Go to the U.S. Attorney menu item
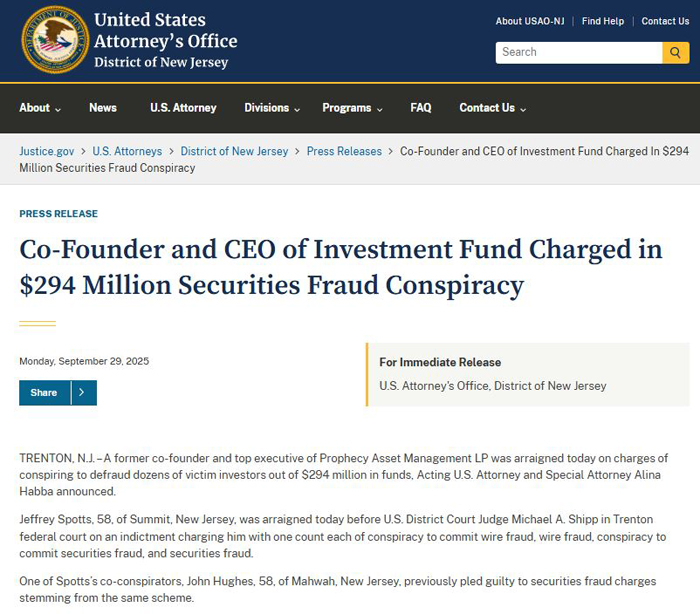This screenshot has width=700, height=614. (x=183, y=108)
